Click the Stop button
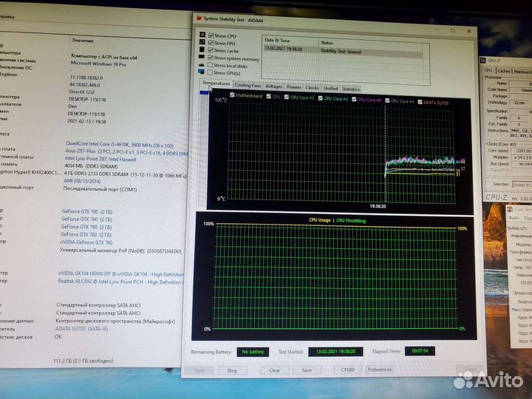Image resolution: width=532 pixels, height=399 pixels. click(x=233, y=370)
